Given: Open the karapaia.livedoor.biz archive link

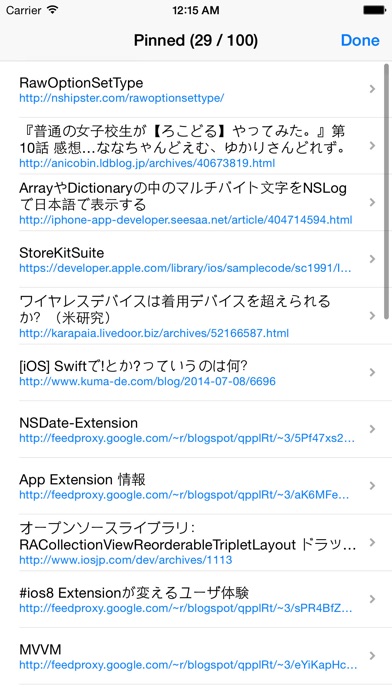Looking at the screenshot, I should pos(154,333).
